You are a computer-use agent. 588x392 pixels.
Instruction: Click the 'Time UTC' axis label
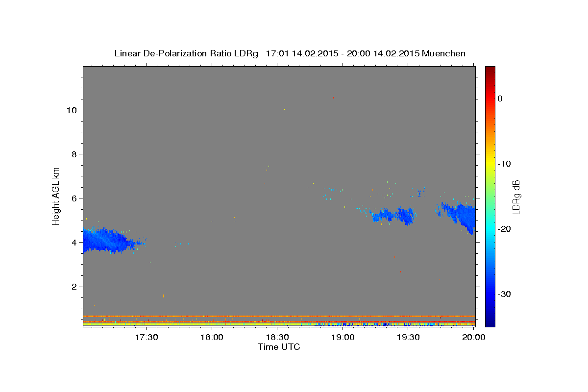click(279, 347)
